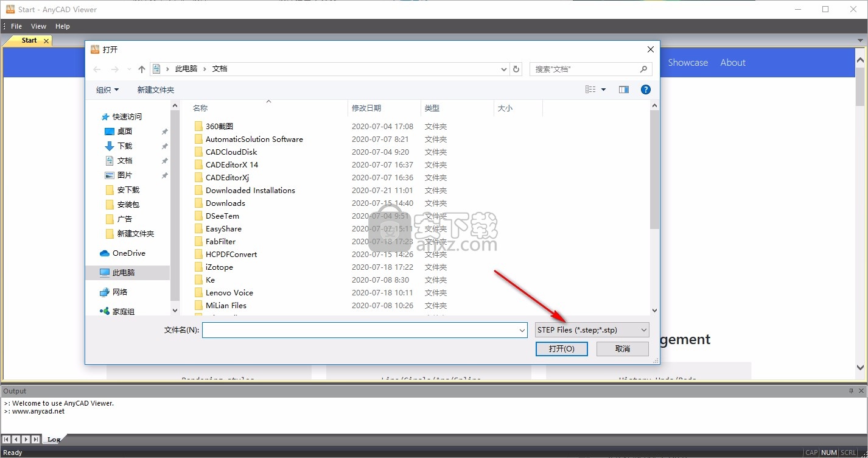Go forward in file dialog navigation
The image size is (868, 458).
pyautogui.click(x=114, y=69)
